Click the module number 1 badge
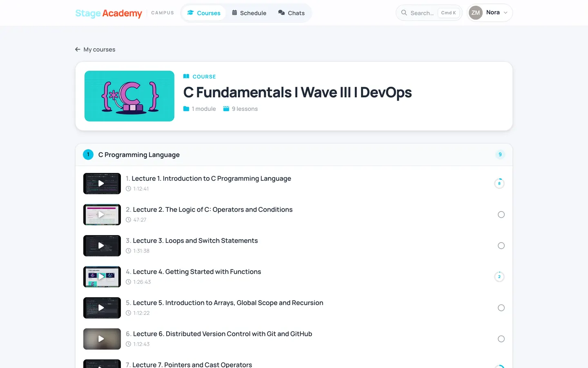The height and width of the screenshot is (368, 588). pos(88,155)
